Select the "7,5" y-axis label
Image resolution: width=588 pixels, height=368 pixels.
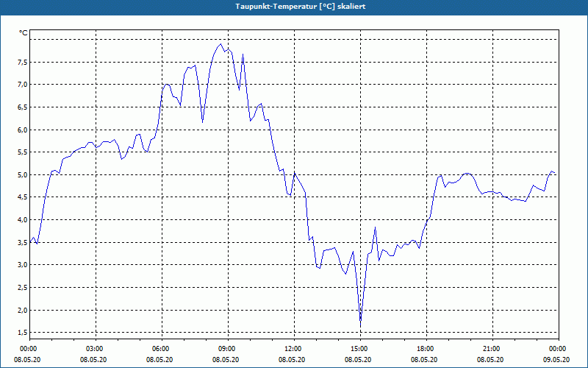[x=23, y=63]
